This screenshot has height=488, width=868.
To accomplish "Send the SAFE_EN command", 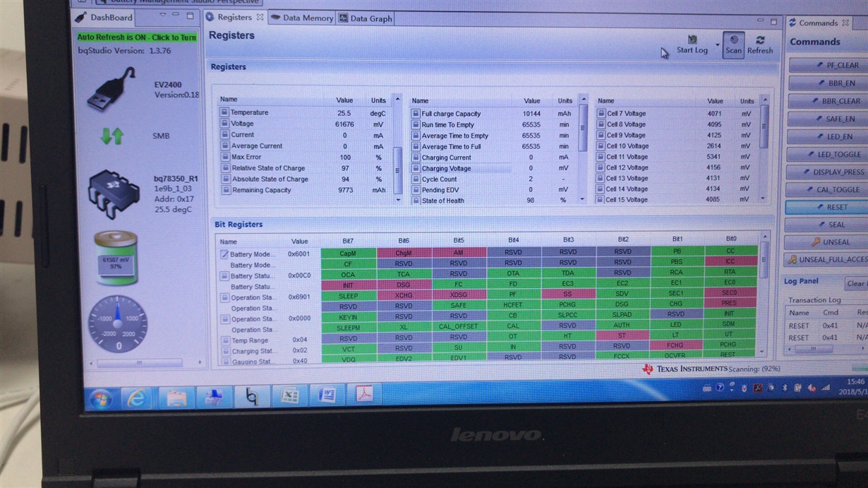I will click(x=831, y=119).
